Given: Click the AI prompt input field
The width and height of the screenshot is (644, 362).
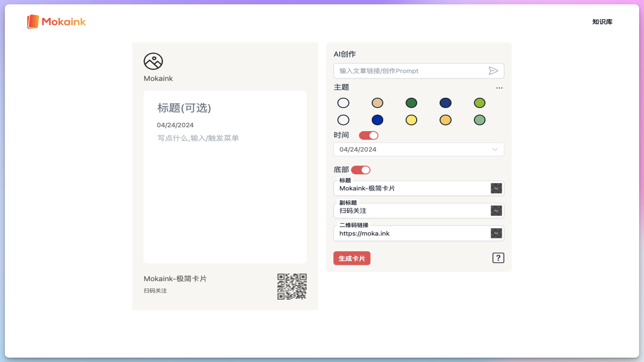Looking at the screenshot, I should pos(411,71).
